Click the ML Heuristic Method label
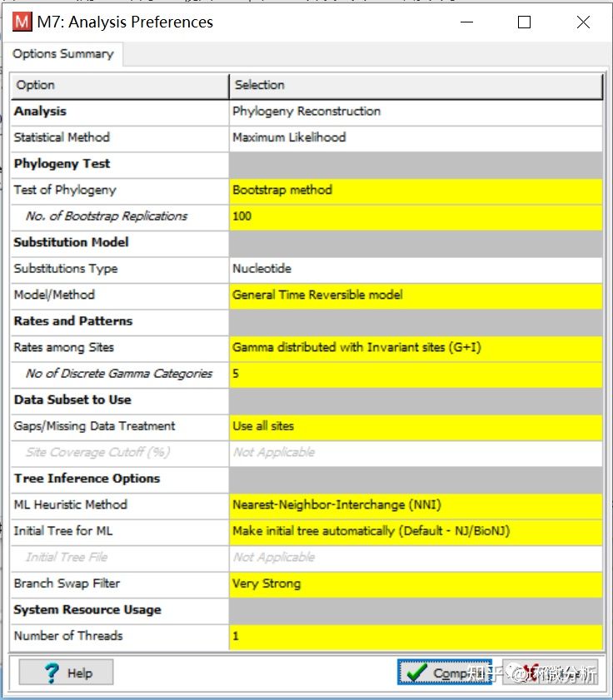The height and width of the screenshot is (700, 613). point(71,505)
